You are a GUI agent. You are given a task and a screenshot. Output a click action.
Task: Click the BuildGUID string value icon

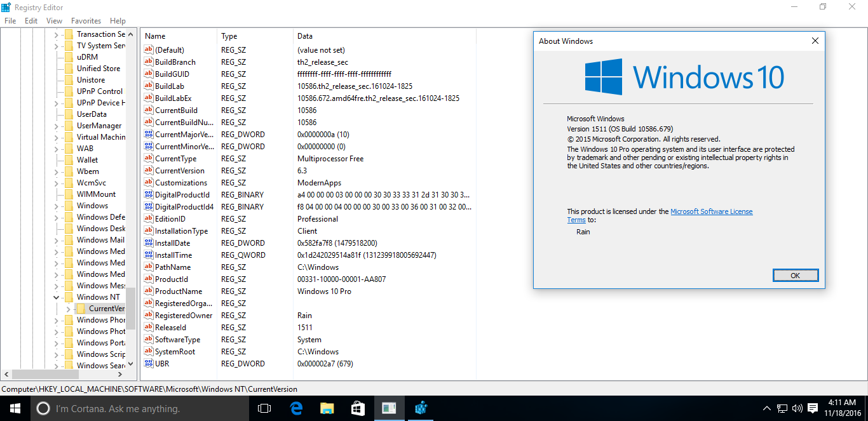tap(149, 74)
